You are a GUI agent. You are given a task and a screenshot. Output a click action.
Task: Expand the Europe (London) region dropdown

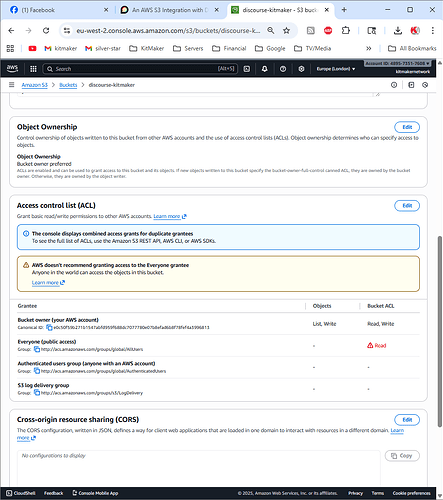point(336,69)
